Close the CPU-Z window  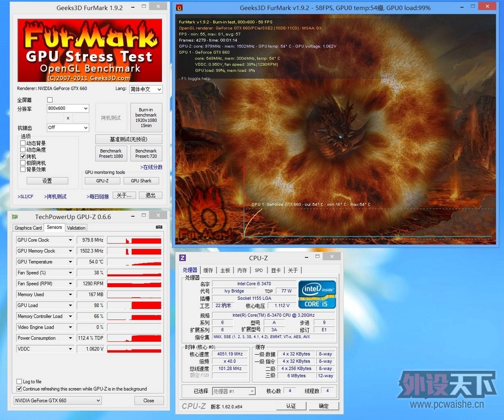click(332, 256)
